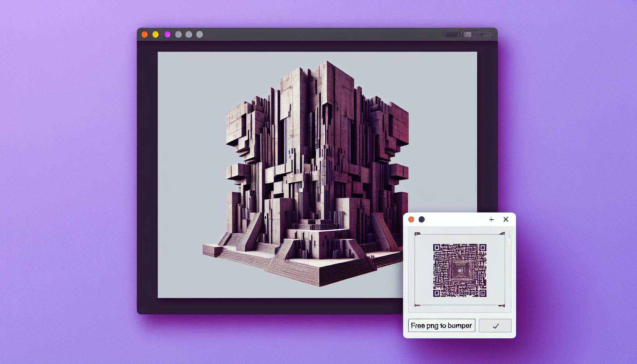
Task: Click the first gray dot after the magenta dot
Action: tap(178, 34)
